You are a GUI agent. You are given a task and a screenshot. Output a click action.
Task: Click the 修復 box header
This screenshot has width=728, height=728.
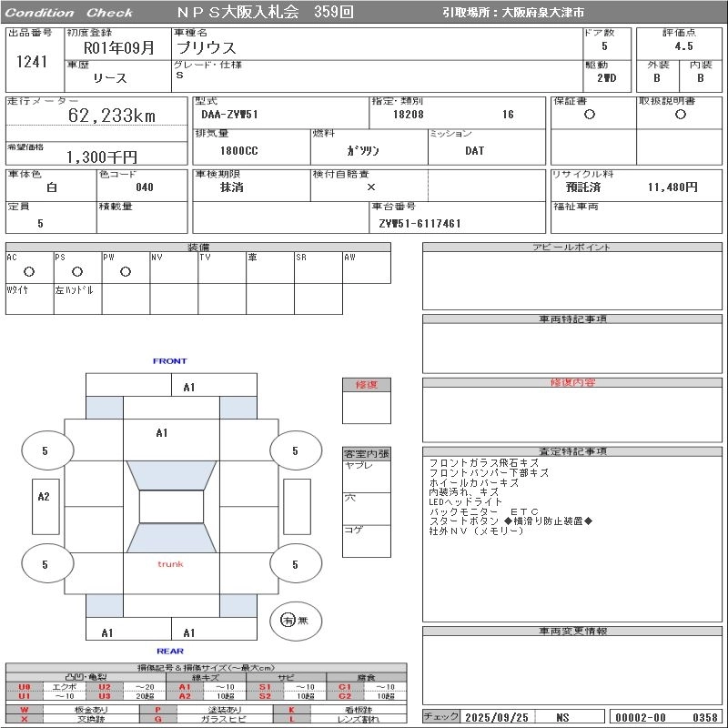pyautogui.click(x=367, y=385)
